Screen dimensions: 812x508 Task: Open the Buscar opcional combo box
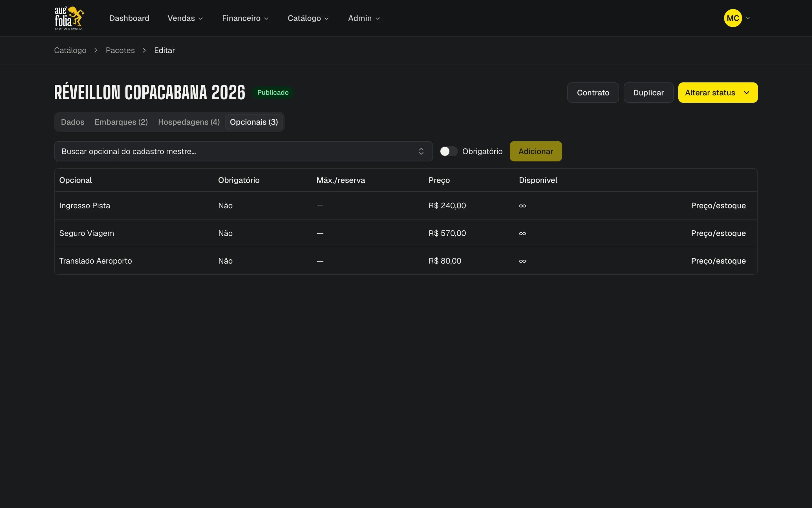click(x=243, y=152)
